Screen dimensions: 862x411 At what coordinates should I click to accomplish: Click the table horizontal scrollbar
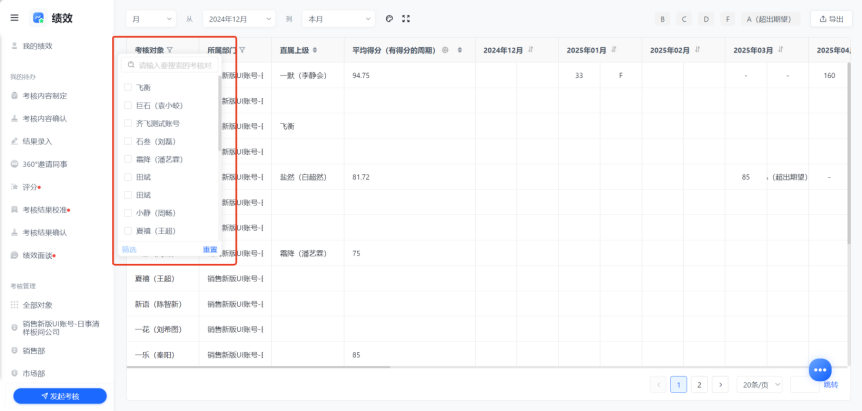click(x=258, y=366)
